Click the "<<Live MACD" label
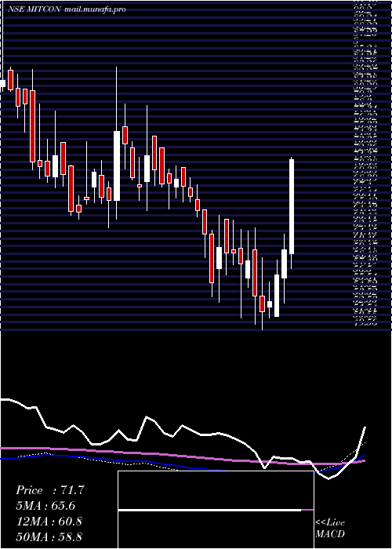This screenshot has height=549, width=392. [330, 529]
